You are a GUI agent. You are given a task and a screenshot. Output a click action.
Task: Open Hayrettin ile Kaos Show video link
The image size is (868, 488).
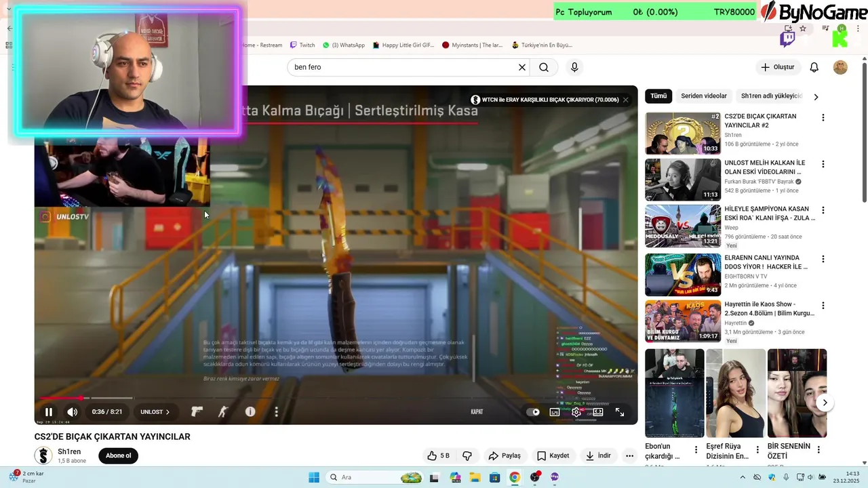769,308
